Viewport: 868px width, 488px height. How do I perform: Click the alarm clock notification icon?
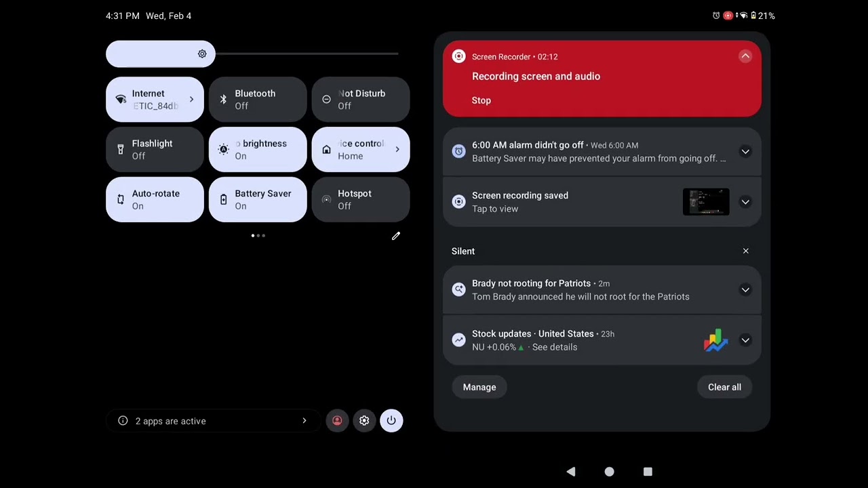(x=459, y=152)
